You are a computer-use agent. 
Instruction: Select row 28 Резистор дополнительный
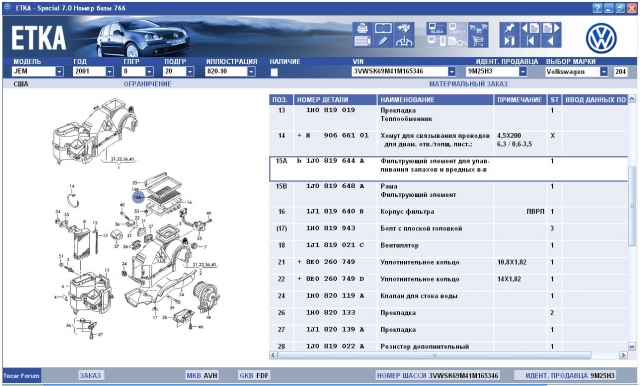[x=448, y=346]
